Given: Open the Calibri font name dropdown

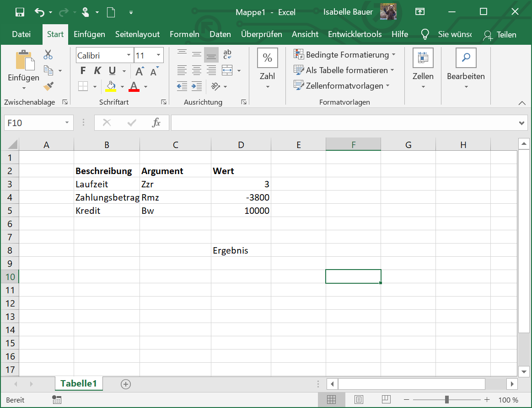Looking at the screenshot, I should point(129,56).
